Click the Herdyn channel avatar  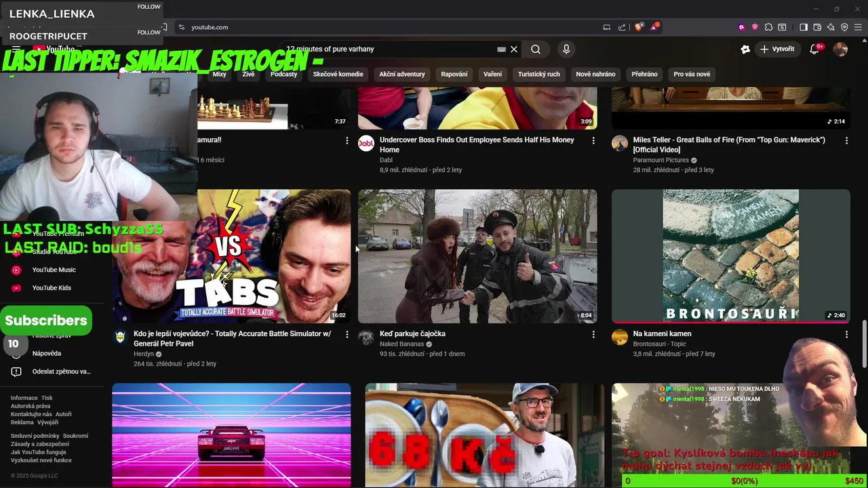tap(120, 337)
